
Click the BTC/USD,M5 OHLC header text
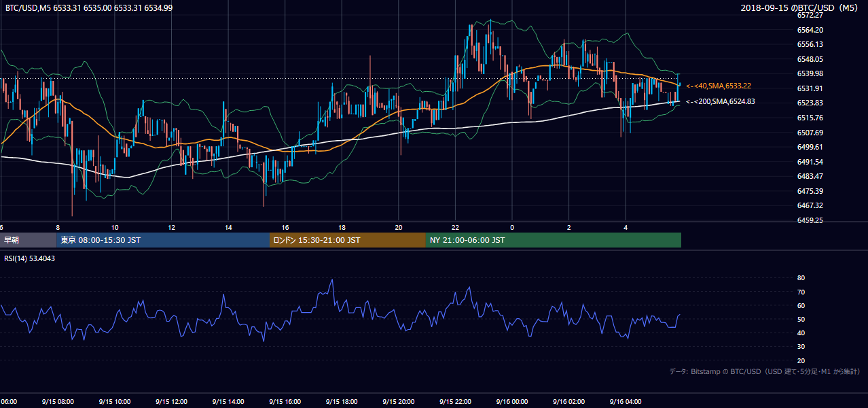pyautogui.click(x=89, y=7)
